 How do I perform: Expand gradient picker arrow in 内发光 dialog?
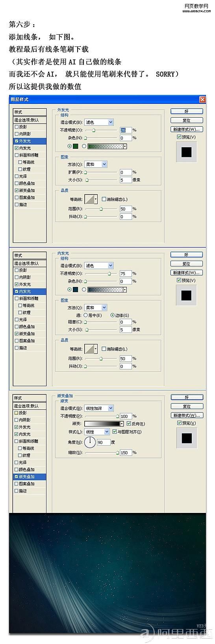point(125,289)
